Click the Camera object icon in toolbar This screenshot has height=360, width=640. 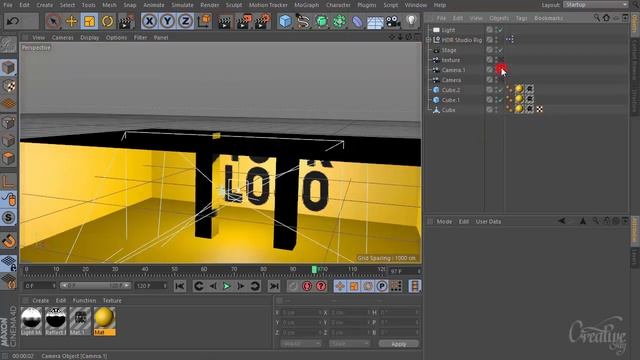[393, 21]
